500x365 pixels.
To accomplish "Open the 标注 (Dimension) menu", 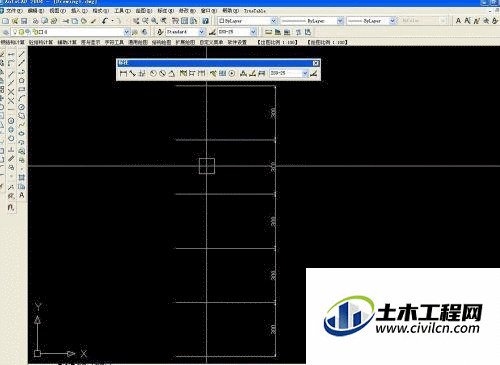I will coord(166,11).
